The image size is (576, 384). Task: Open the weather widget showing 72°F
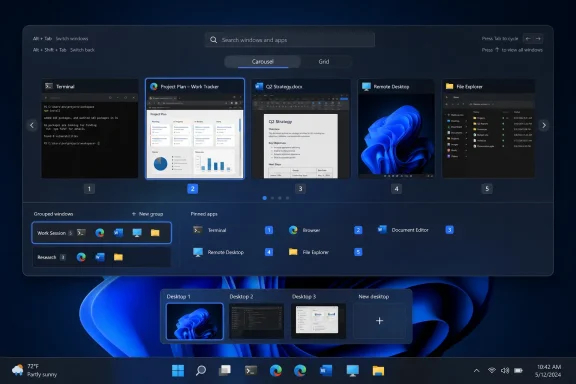pos(35,370)
